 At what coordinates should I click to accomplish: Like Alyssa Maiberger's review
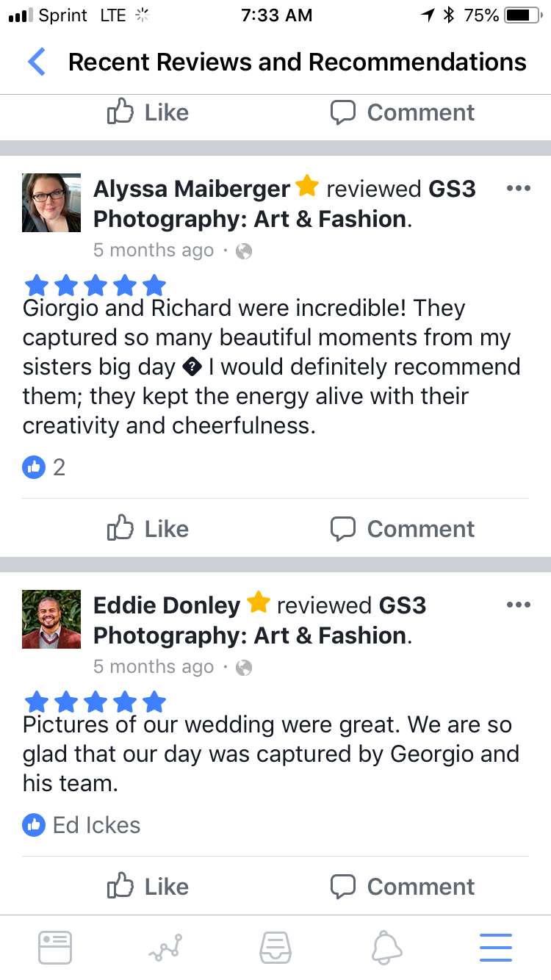point(148,529)
